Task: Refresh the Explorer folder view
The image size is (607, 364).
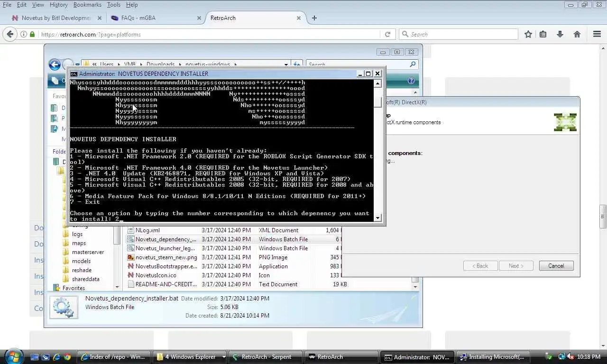Action: 297,64
